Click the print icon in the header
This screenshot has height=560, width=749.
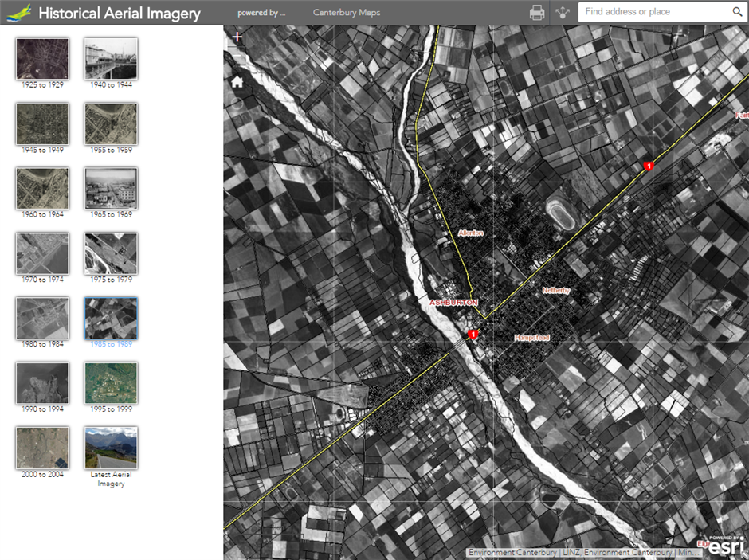537,13
